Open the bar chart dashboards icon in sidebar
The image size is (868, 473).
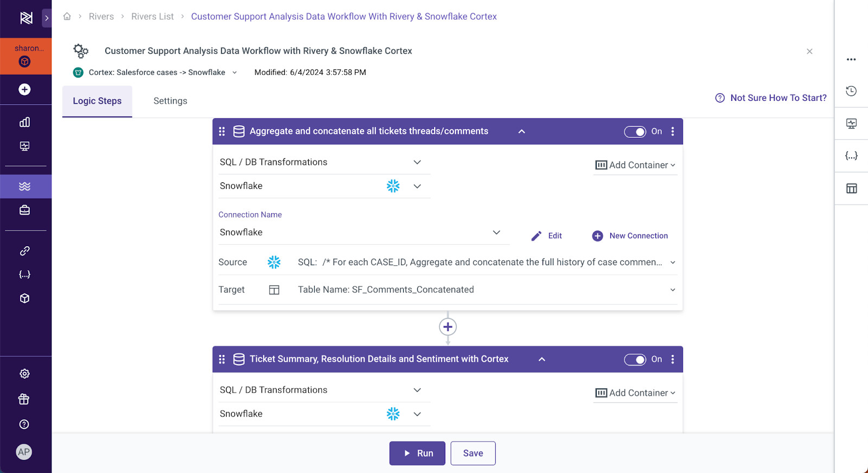pos(24,122)
